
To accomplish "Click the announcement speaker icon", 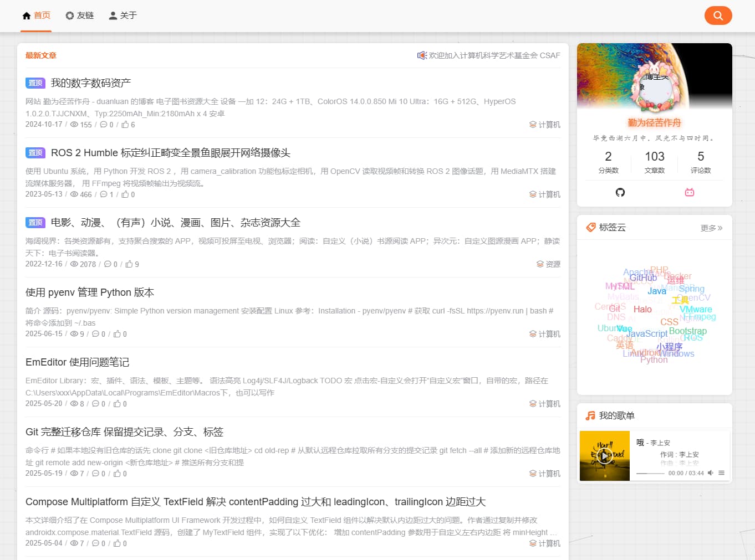I will click(x=422, y=55).
